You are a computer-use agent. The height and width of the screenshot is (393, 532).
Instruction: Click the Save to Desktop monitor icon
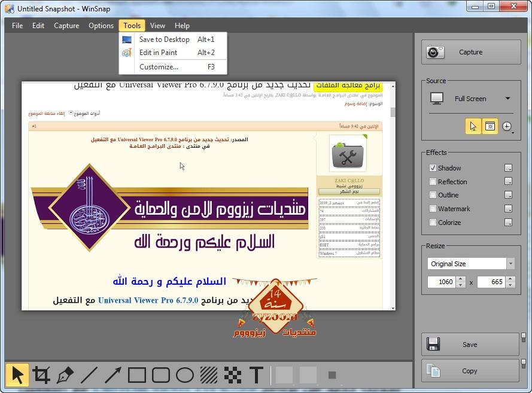[x=127, y=39]
